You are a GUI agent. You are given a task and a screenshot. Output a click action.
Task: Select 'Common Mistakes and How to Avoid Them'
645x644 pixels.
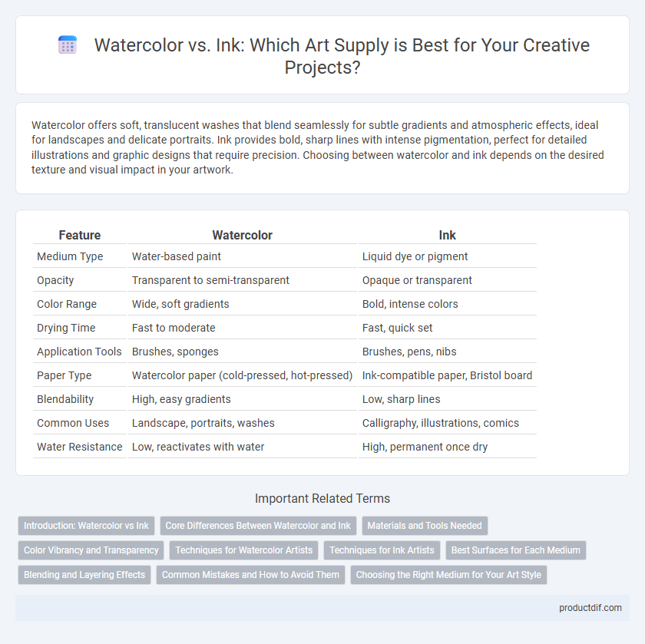click(x=250, y=575)
